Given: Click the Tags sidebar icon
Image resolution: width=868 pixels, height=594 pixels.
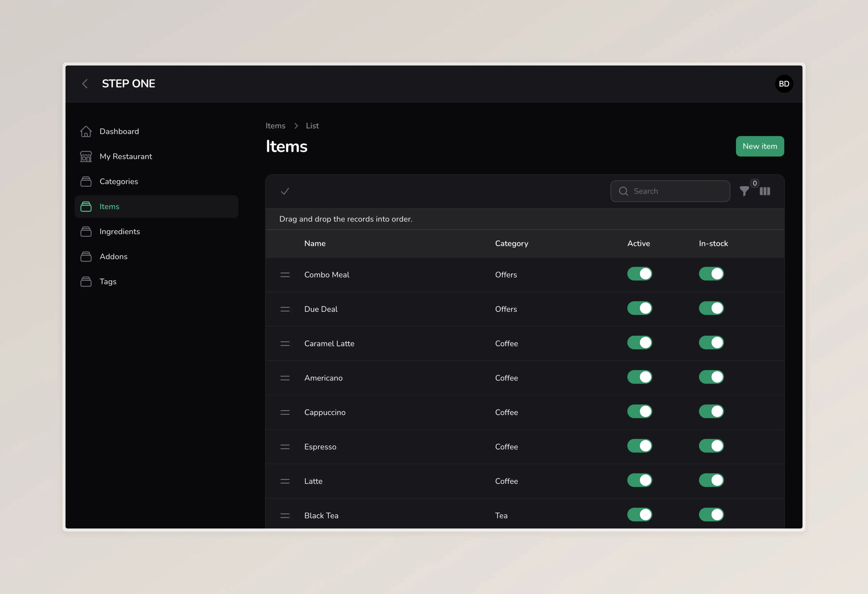Looking at the screenshot, I should click(x=86, y=282).
